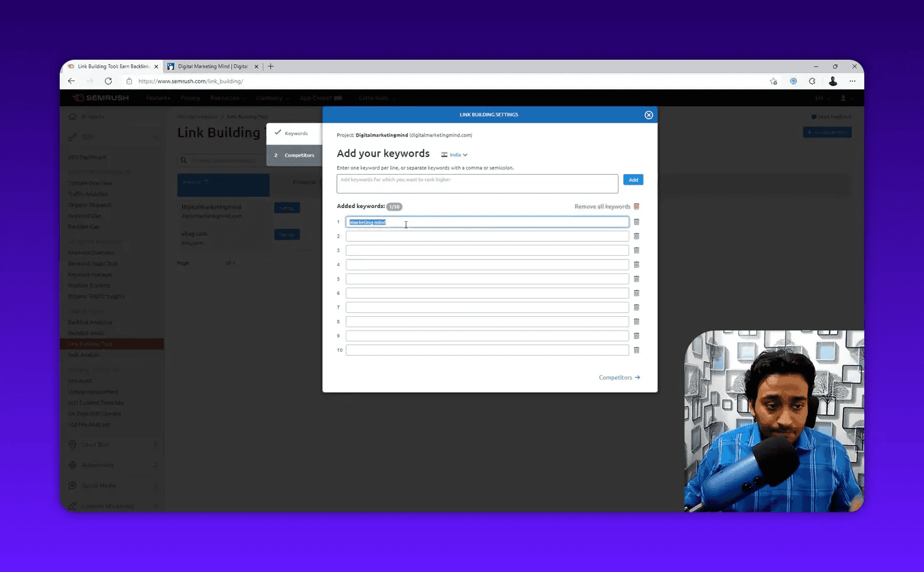Click the trash icon next to Remove all keywords
This screenshot has width=924, height=572.
(636, 206)
